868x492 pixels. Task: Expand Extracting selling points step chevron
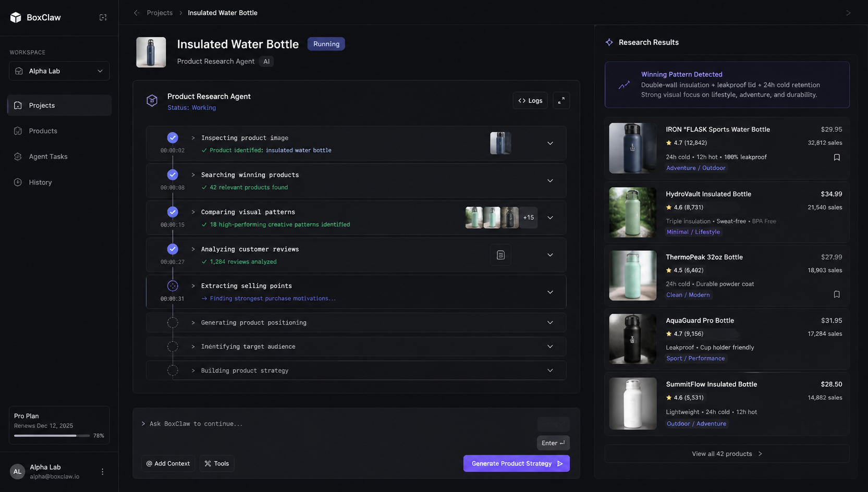click(x=550, y=292)
